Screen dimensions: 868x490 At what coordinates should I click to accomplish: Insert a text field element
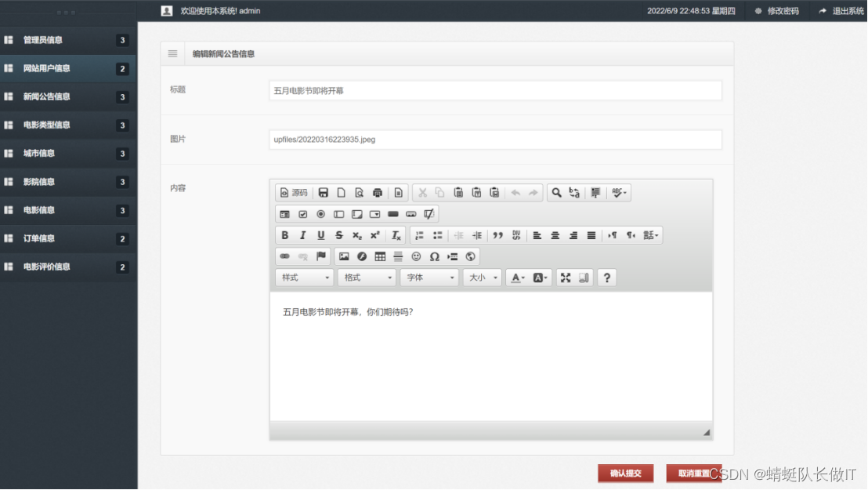pyautogui.click(x=338, y=214)
